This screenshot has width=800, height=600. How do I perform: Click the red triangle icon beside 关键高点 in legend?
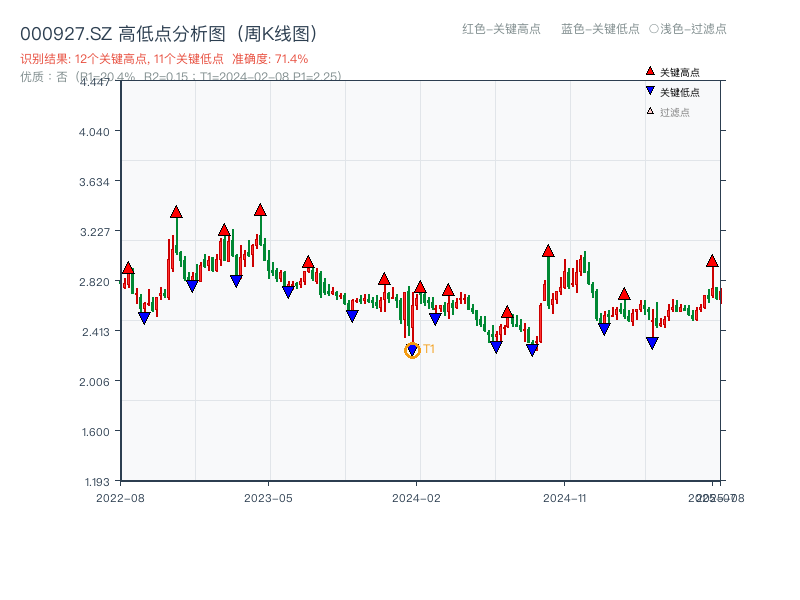pyautogui.click(x=650, y=72)
